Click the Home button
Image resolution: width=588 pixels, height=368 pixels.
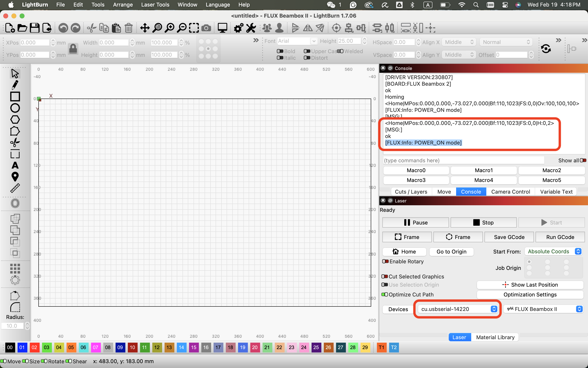[x=404, y=252]
